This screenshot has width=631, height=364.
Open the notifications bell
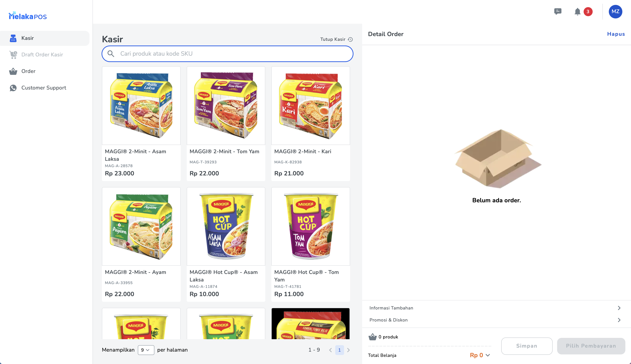[577, 12]
